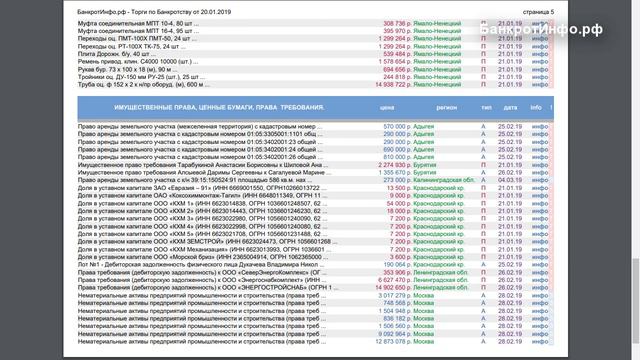Select the row 'Доля в уставном капитале ООО «КХМ 5»'

(x=316, y=234)
